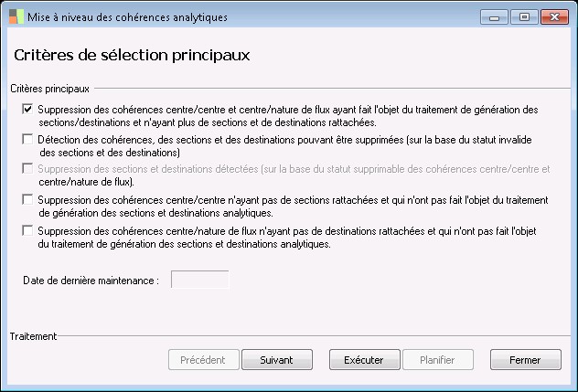Click the window title text Mise à niveau
Image resolution: width=578 pixels, height=392 pixels.
click(x=127, y=17)
